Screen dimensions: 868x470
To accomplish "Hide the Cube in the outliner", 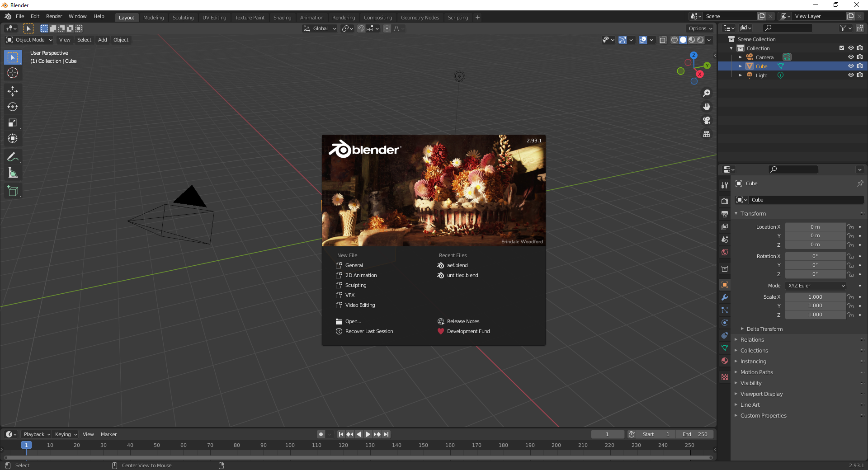I will pyautogui.click(x=850, y=66).
